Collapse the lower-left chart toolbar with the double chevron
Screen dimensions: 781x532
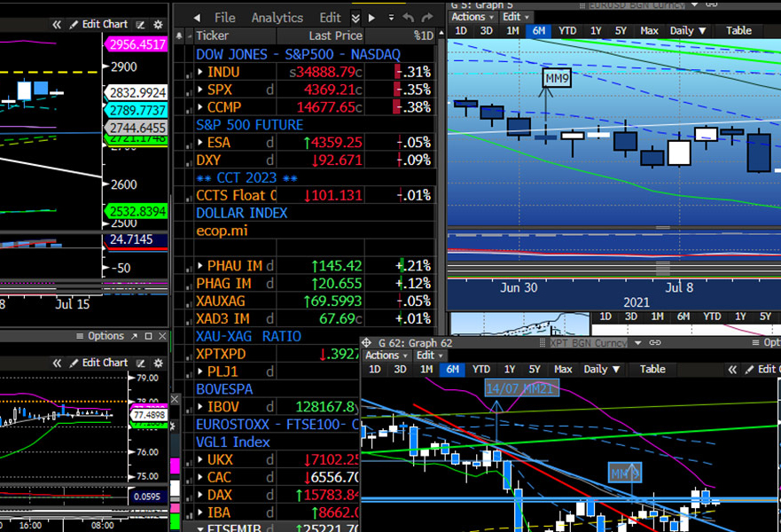tap(57, 364)
